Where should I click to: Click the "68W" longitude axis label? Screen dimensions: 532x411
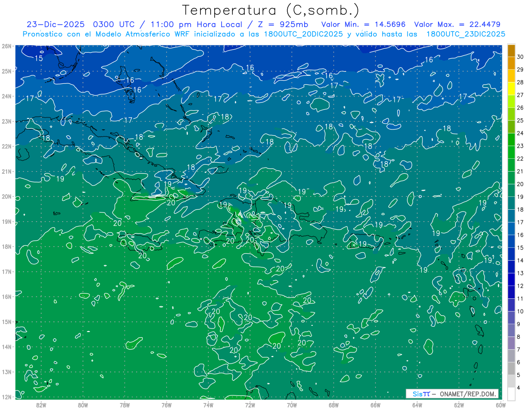(x=333, y=404)
